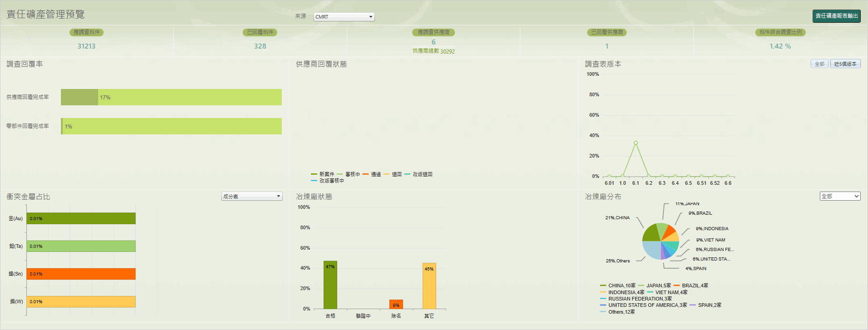Click the 供應商回覆完成率 17% progress bar
This screenshot has width=868, height=330.
tap(171, 97)
